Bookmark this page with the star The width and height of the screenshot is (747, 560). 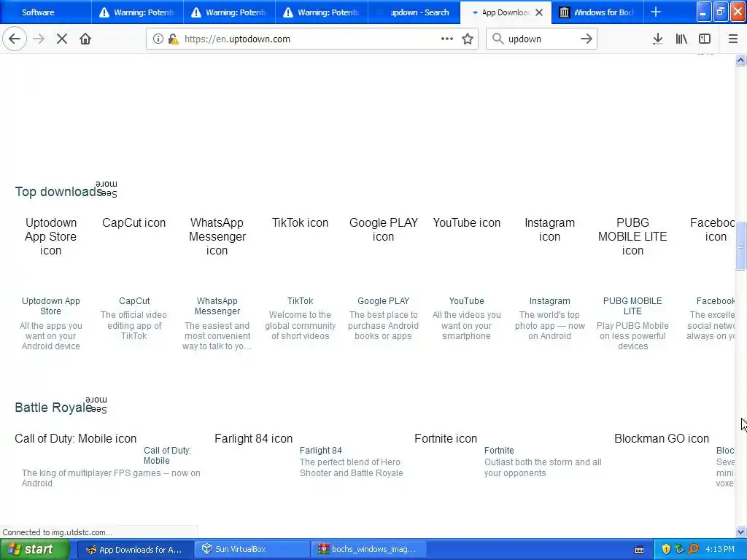tap(468, 39)
